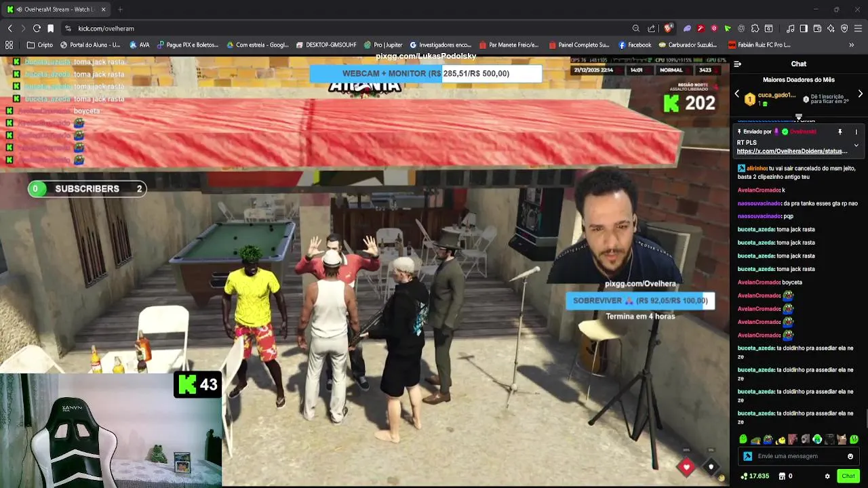The width and height of the screenshot is (868, 488).
Task: Open Brave Shields lion icon
Action: pyautogui.click(x=668, y=28)
